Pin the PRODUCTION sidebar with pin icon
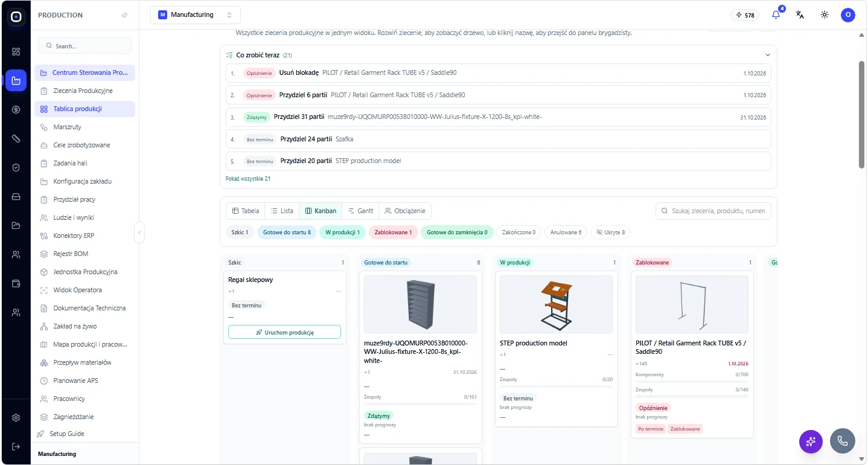This screenshot has width=868, height=465. (124, 15)
